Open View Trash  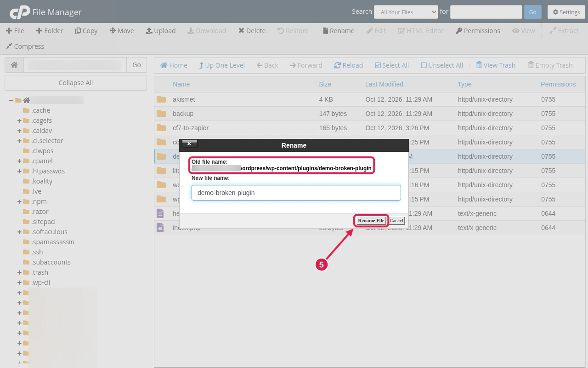tap(496, 65)
